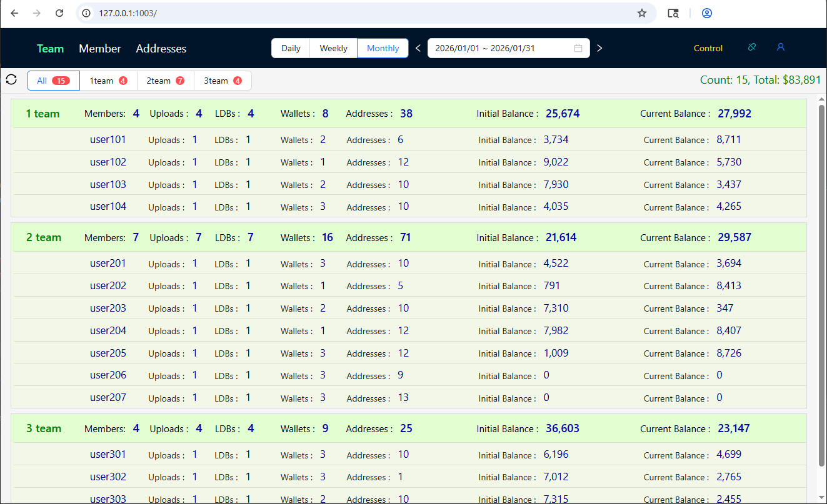Open the Member menu in the navbar
The width and height of the screenshot is (827, 504).
(99, 48)
